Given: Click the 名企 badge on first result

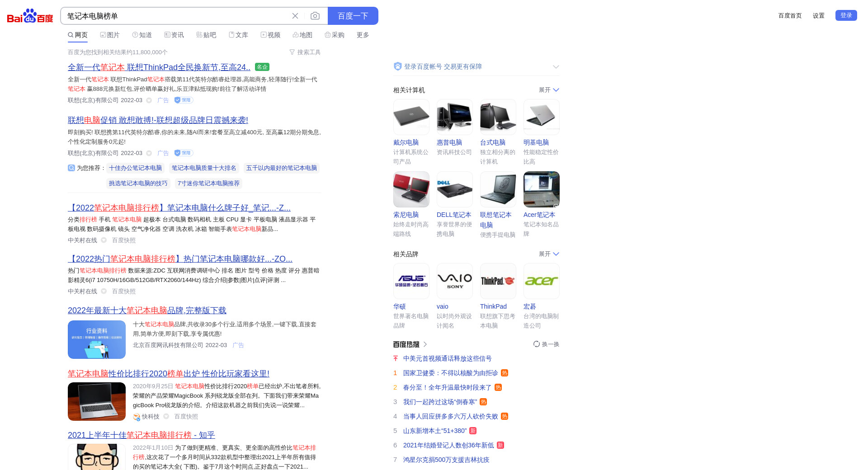Looking at the screenshot, I should tap(262, 67).
